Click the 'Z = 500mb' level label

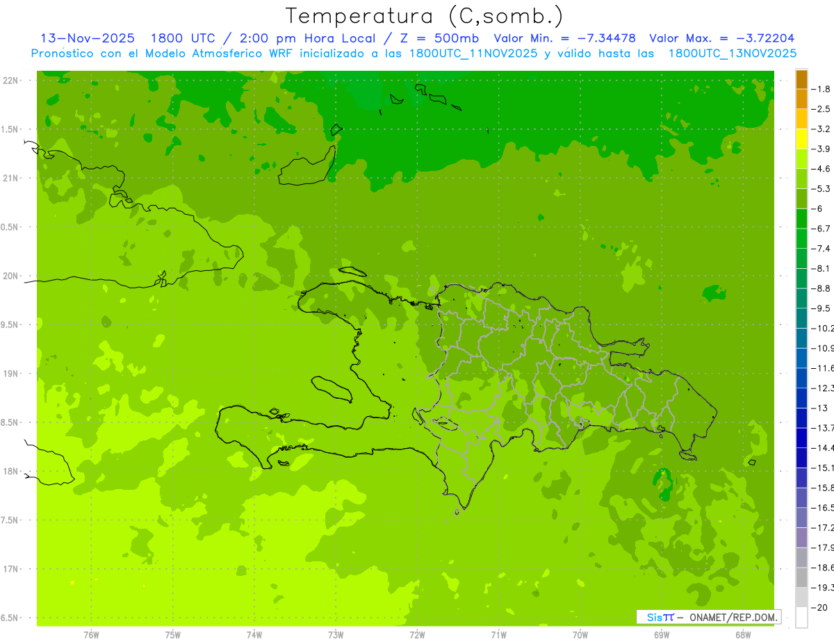click(438, 38)
